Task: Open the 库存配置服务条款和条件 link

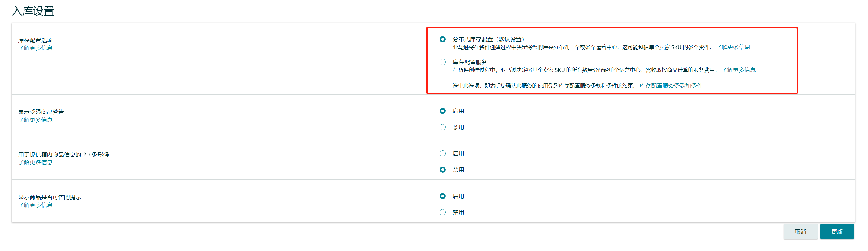Action: coord(671,86)
